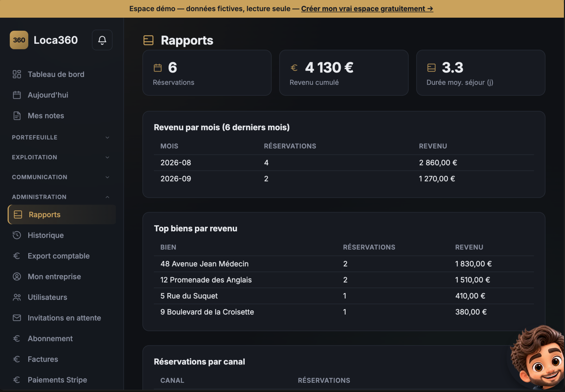Click the Durée moy. séjour card icon
This screenshot has width=565, height=392.
[x=431, y=68]
